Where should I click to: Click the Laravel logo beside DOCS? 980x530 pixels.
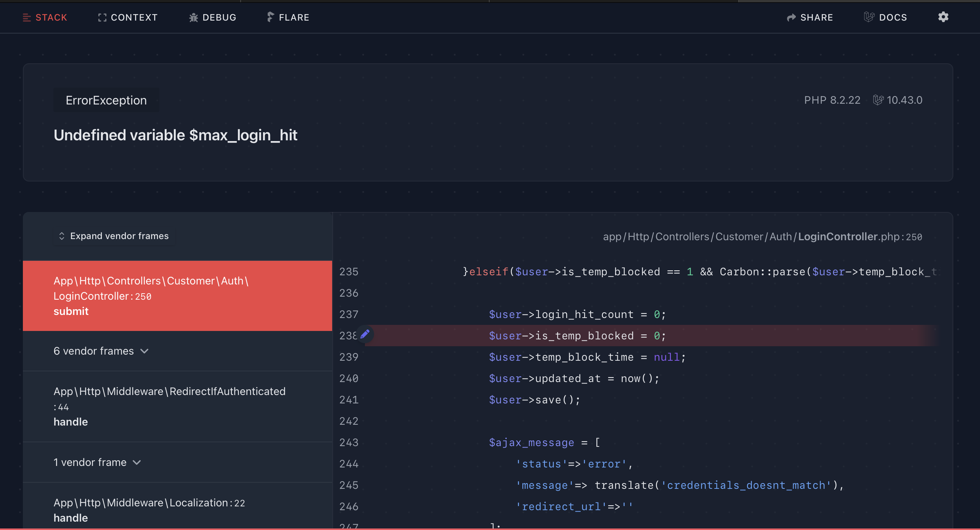pyautogui.click(x=869, y=17)
